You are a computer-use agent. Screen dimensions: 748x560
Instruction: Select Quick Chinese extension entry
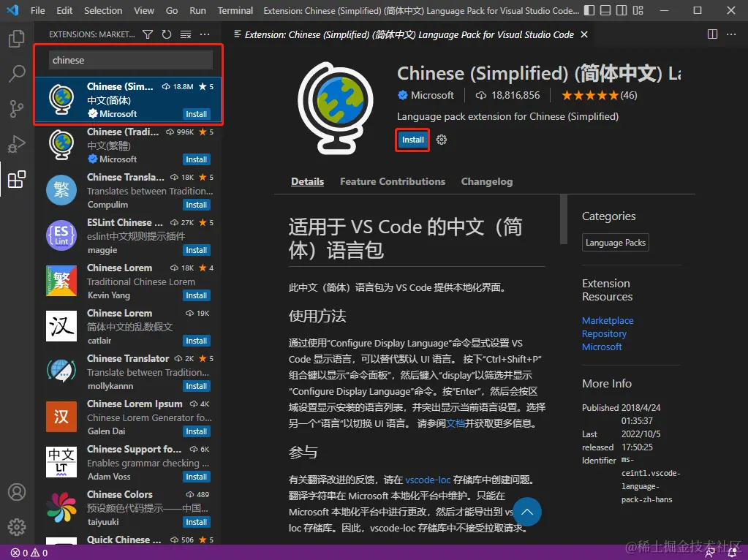pyautogui.click(x=129, y=540)
